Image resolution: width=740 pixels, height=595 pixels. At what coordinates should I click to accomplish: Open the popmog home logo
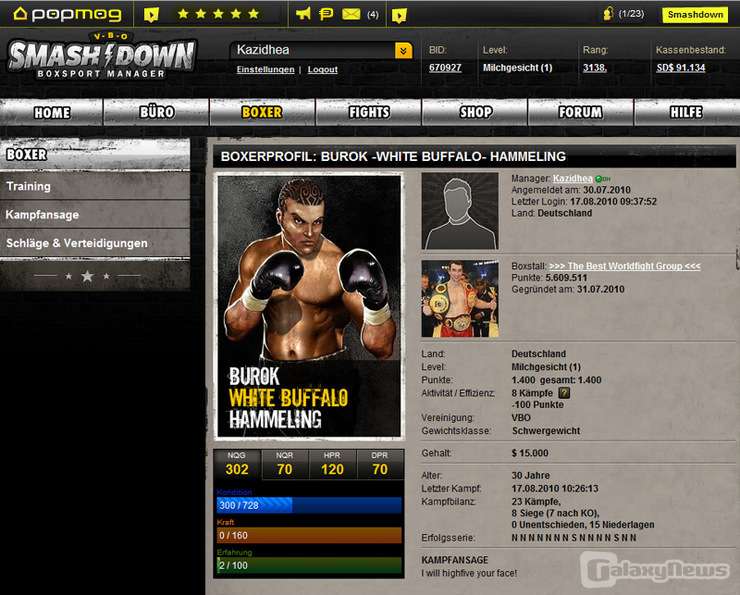[x=67, y=15]
